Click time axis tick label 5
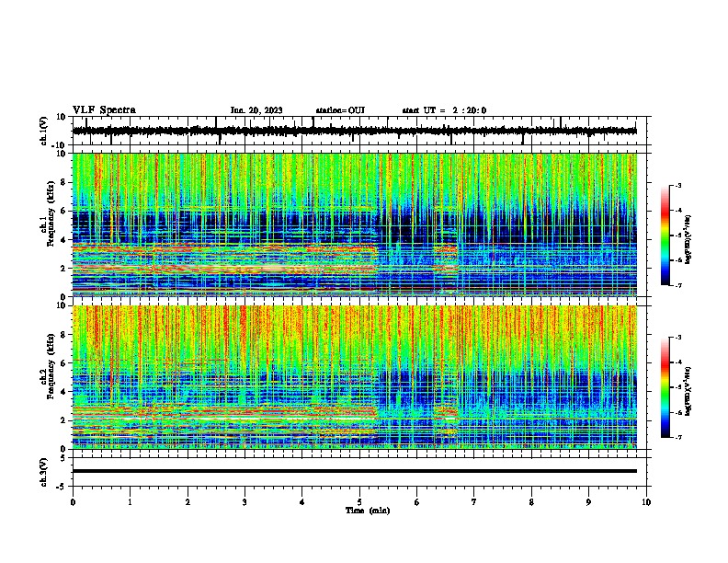 click(359, 502)
